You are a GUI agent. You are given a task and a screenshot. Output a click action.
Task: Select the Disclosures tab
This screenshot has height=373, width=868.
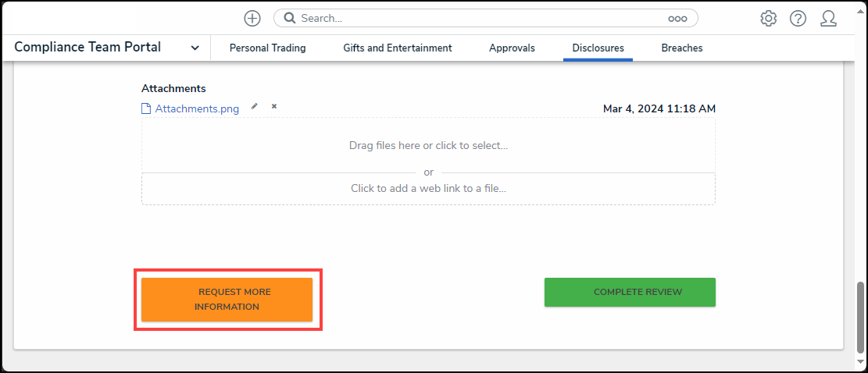tap(598, 48)
